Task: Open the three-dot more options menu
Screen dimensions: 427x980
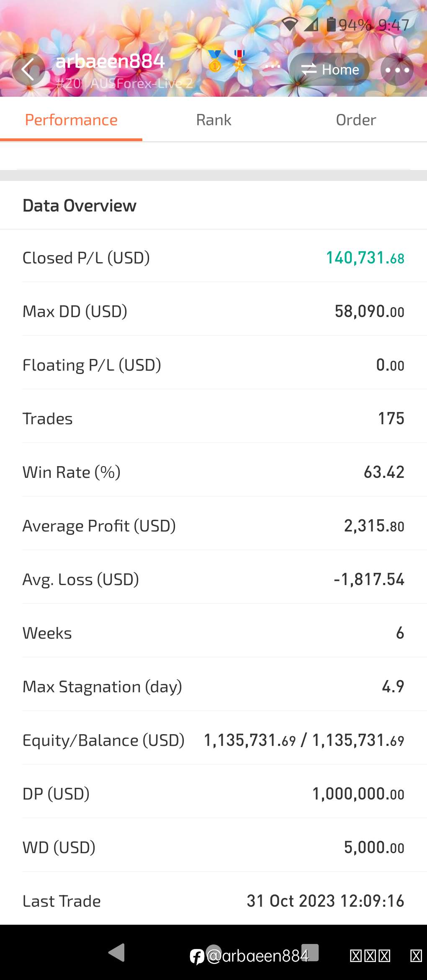Action: click(397, 70)
